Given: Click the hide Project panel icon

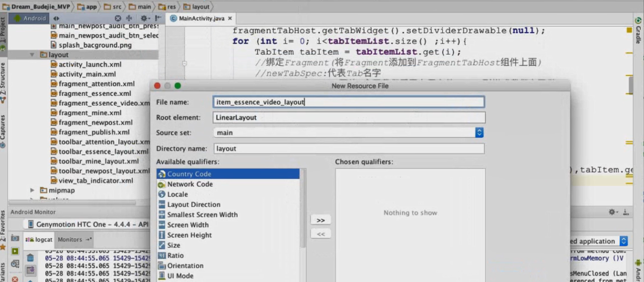Looking at the screenshot, I should 156,18.
